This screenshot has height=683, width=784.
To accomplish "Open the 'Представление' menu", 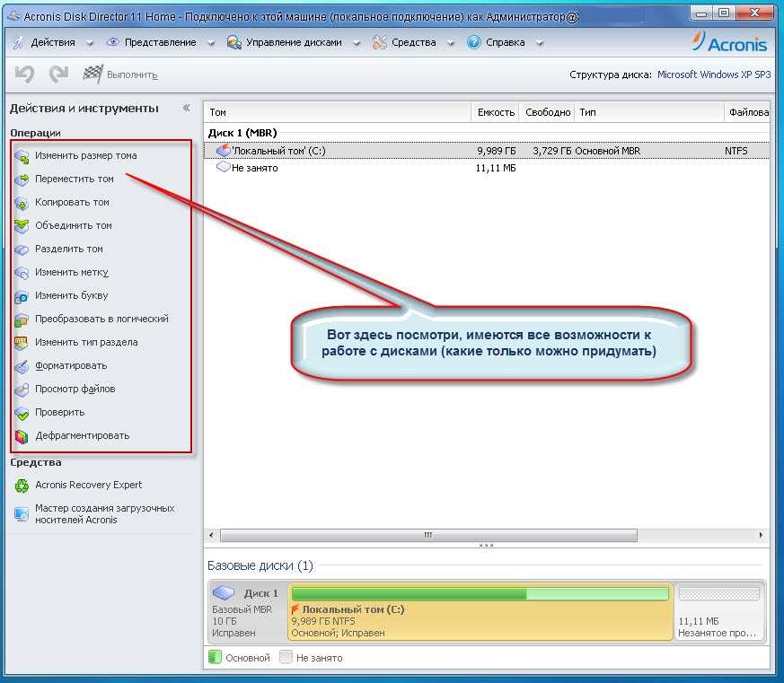I will click(x=160, y=42).
